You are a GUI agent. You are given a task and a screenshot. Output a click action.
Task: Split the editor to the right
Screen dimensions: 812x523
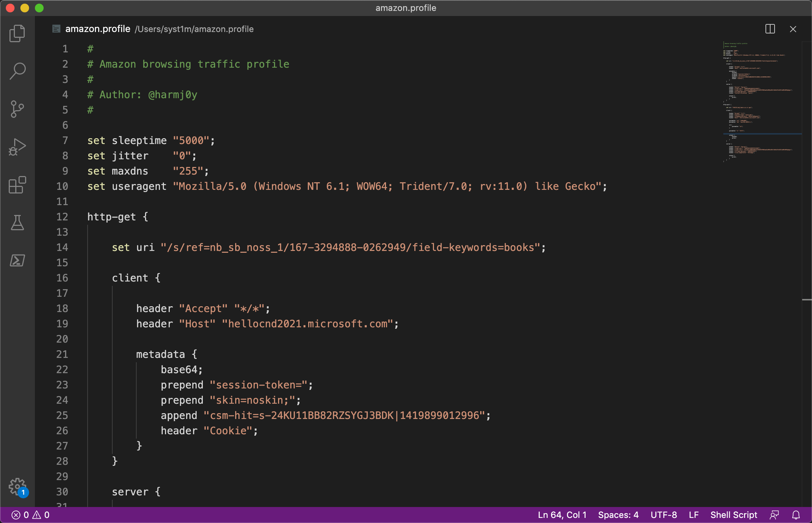tap(770, 29)
